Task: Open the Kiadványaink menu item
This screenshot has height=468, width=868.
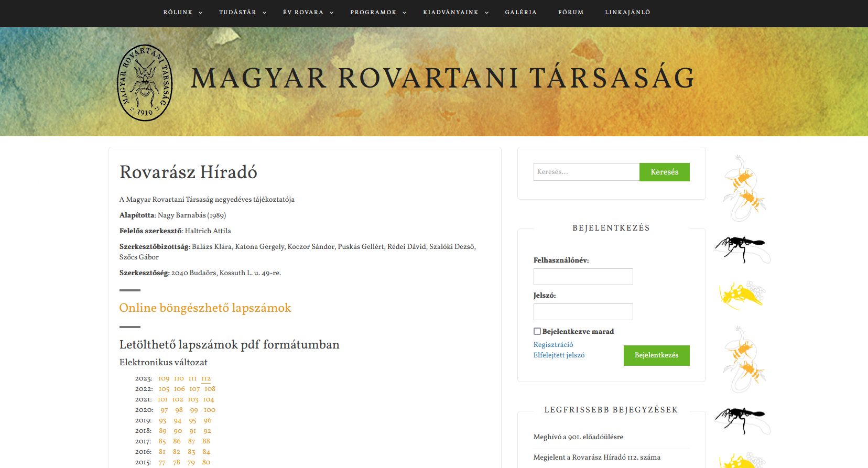Action: pyautogui.click(x=451, y=12)
